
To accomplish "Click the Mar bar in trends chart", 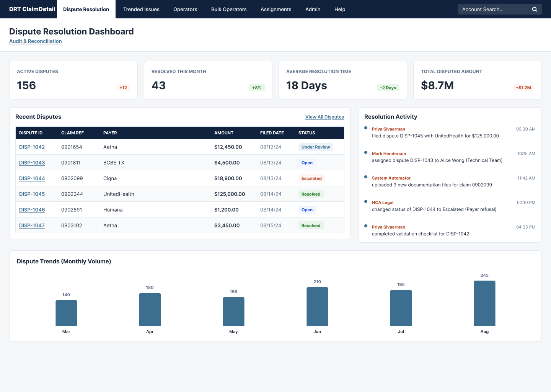I will (66, 313).
